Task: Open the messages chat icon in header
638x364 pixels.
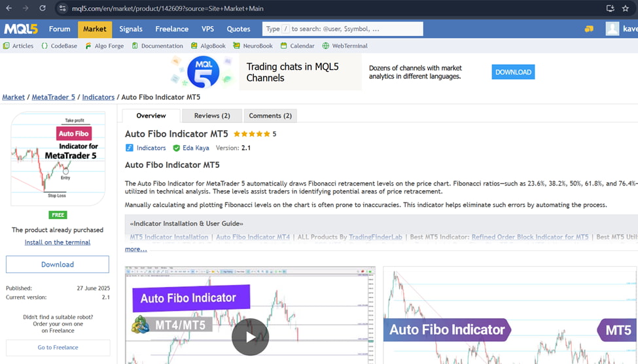Action: [x=589, y=29]
